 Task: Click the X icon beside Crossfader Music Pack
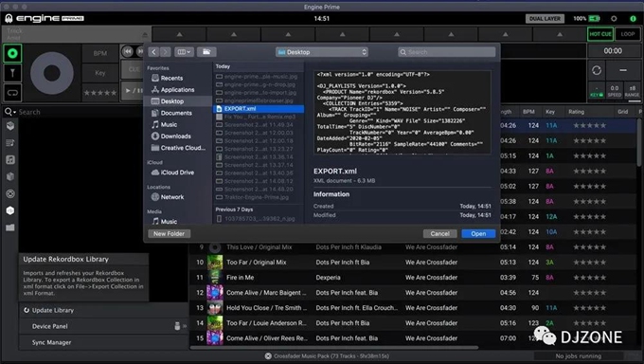click(x=268, y=356)
